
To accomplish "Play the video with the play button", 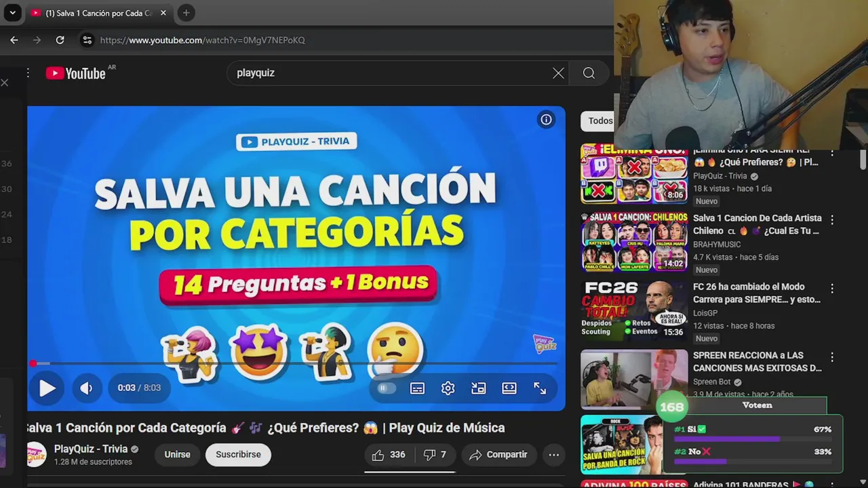I will (47, 388).
